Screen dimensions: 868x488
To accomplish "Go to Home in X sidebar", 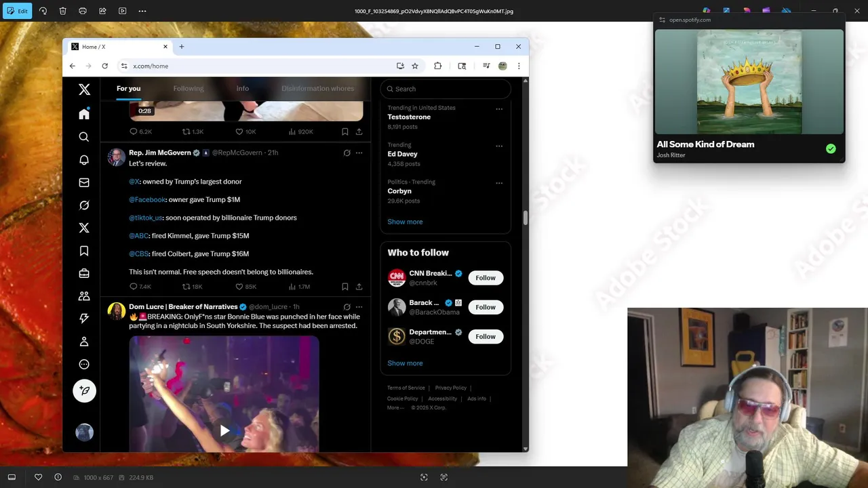I will coord(84,114).
